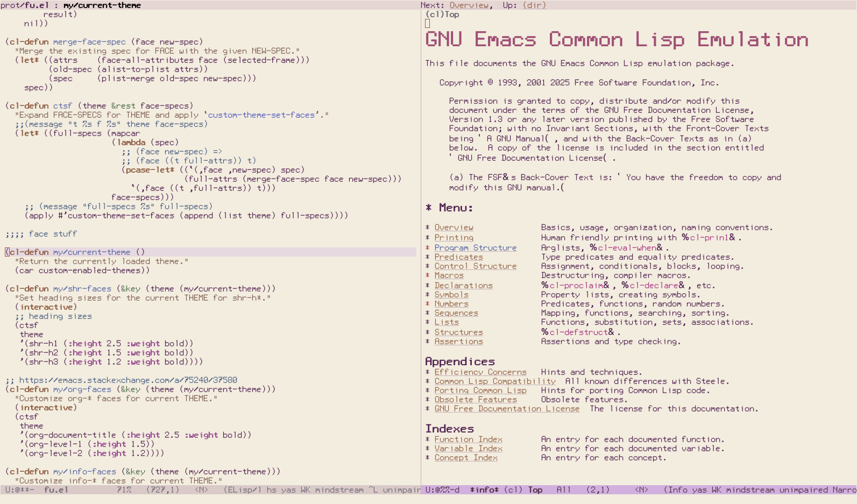Screen dimensions: 857x504
Task: Click the Next: Overview header link
Action: (x=469, y=5)
